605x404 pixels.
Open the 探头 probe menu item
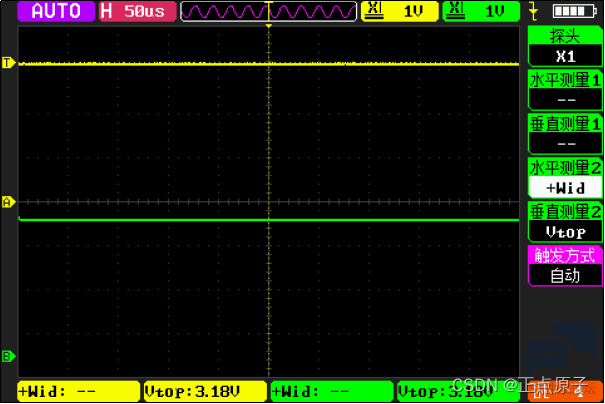coord(565,36)
